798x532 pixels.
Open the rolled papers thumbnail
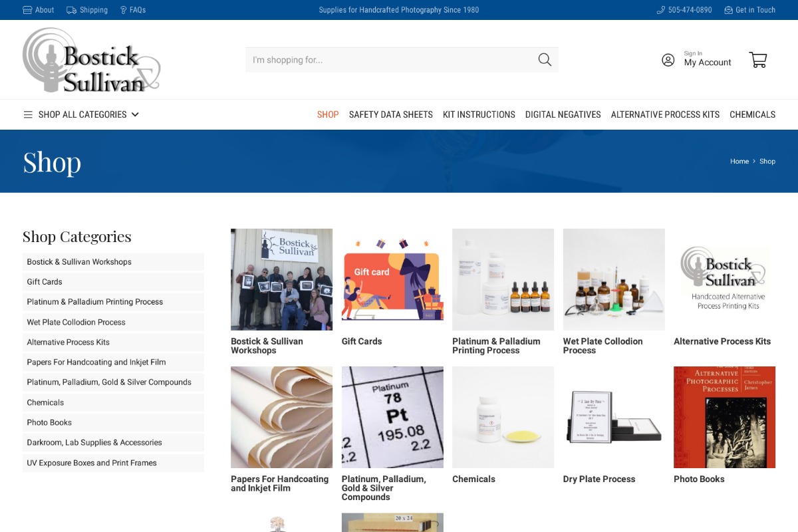(281, 417)
